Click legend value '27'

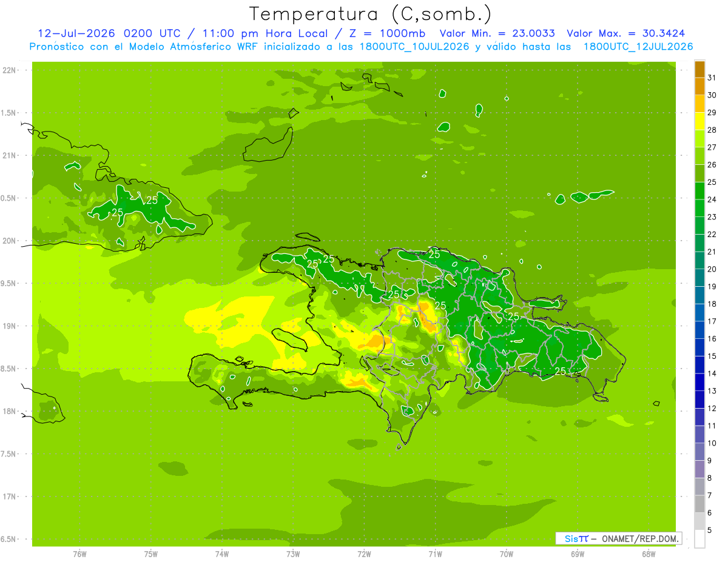(x=712, y=147)
